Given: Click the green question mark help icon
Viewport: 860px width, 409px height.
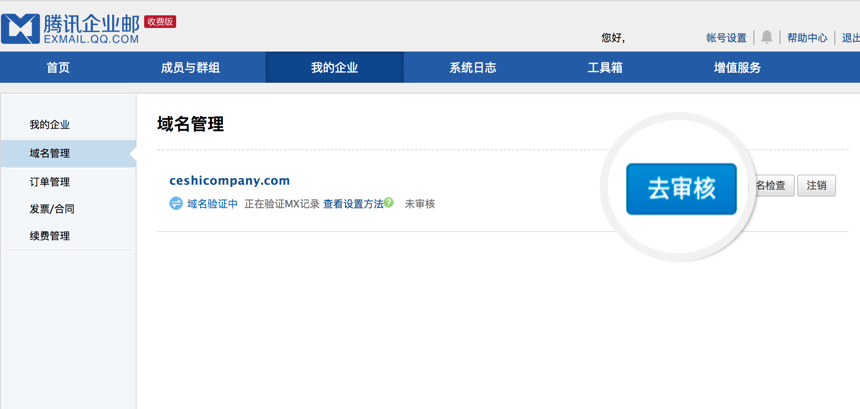Looking at the screenshot, I should click(x=389, y=203).
